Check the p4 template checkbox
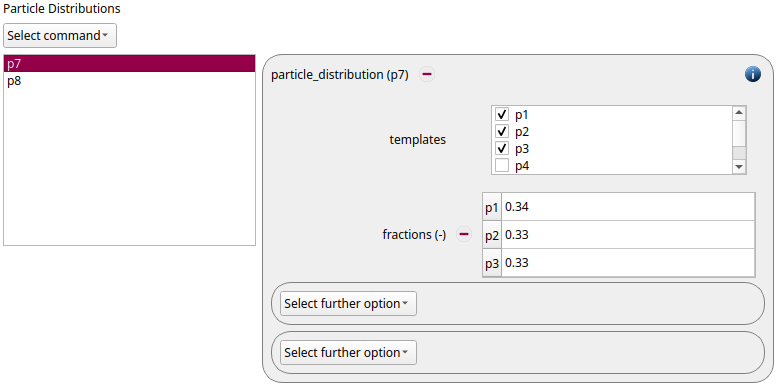 [x=502, y=165]
